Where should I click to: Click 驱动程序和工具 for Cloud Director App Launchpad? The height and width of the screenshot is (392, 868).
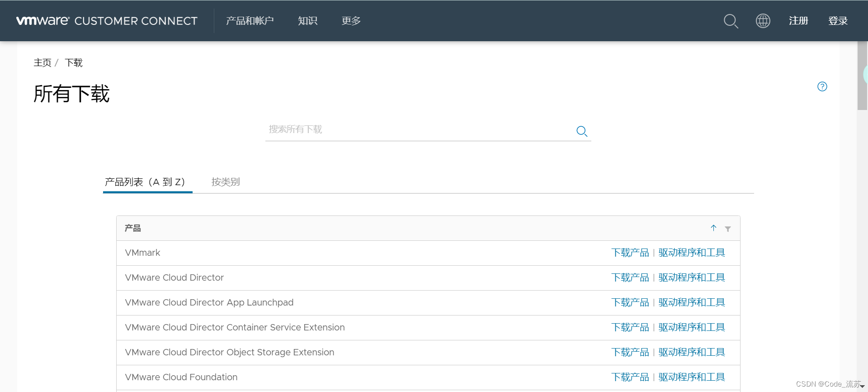click(692, 302)
